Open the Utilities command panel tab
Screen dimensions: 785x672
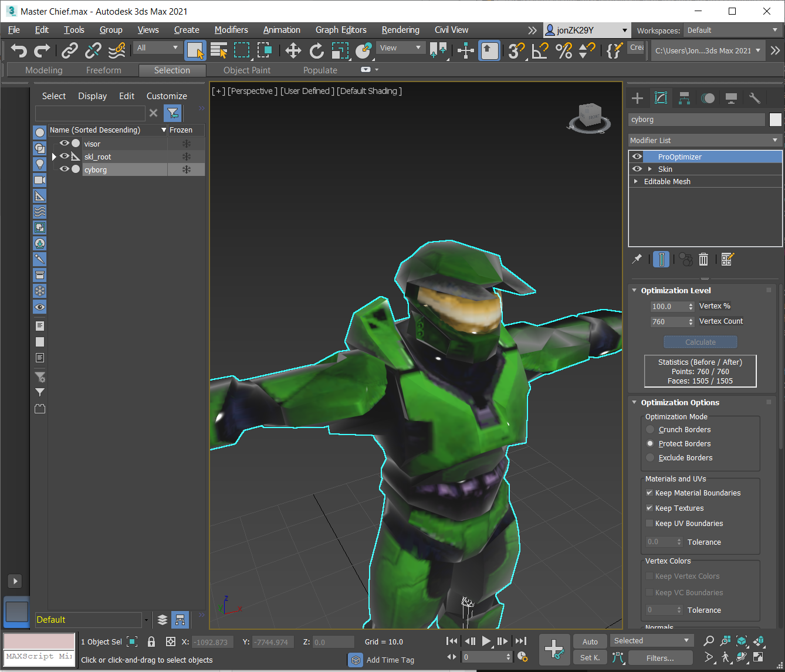coord(754,99)
